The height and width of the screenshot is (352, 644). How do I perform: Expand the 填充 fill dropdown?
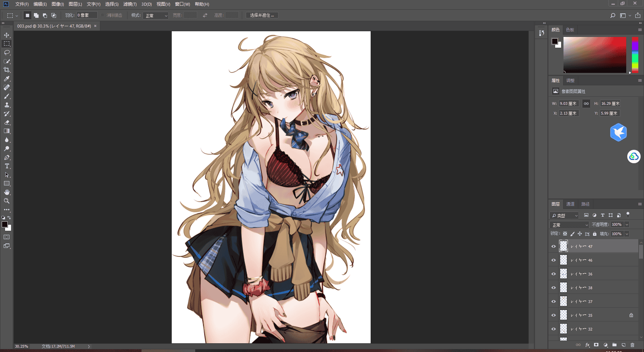627,234
